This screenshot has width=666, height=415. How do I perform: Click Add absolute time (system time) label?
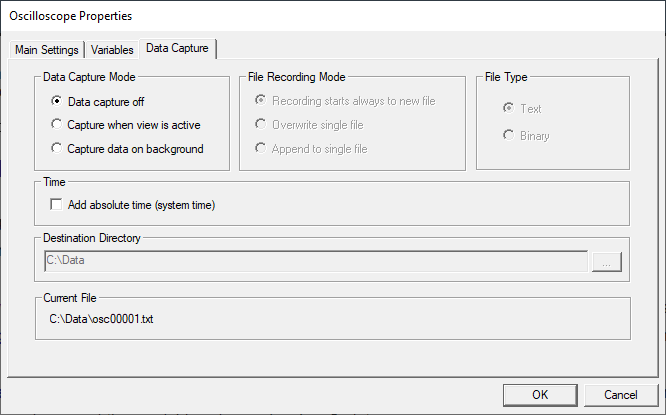(141, 205)
